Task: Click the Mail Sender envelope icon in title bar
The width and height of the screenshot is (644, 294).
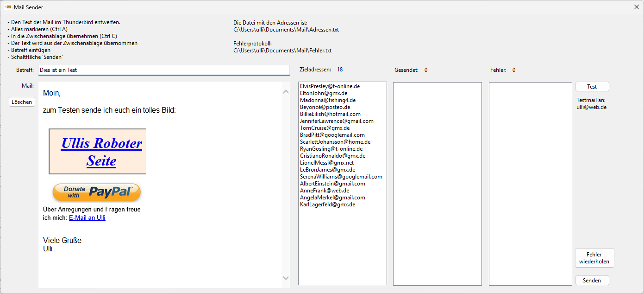Action: click(x=8, y=7)
